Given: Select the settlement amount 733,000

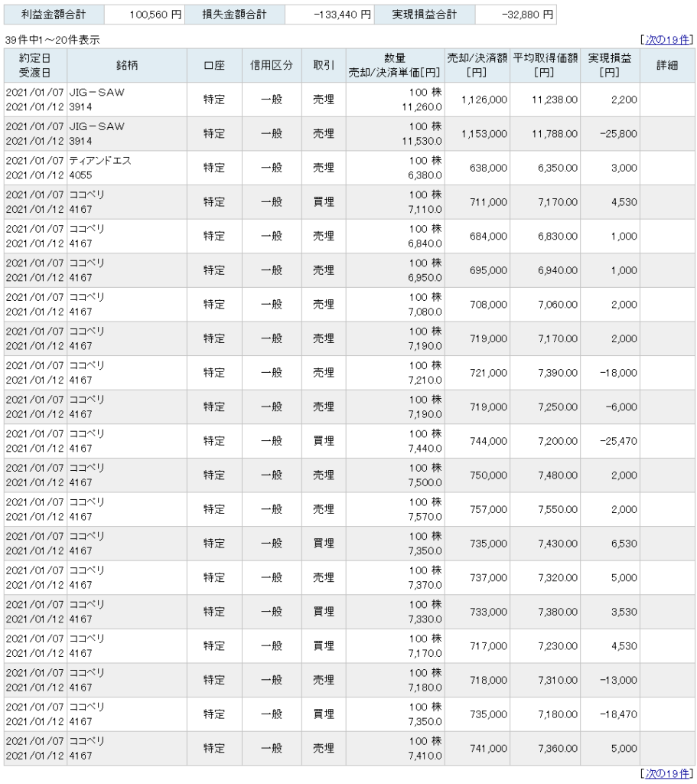Looking at the screenshot, I should (x=488, y=612).
